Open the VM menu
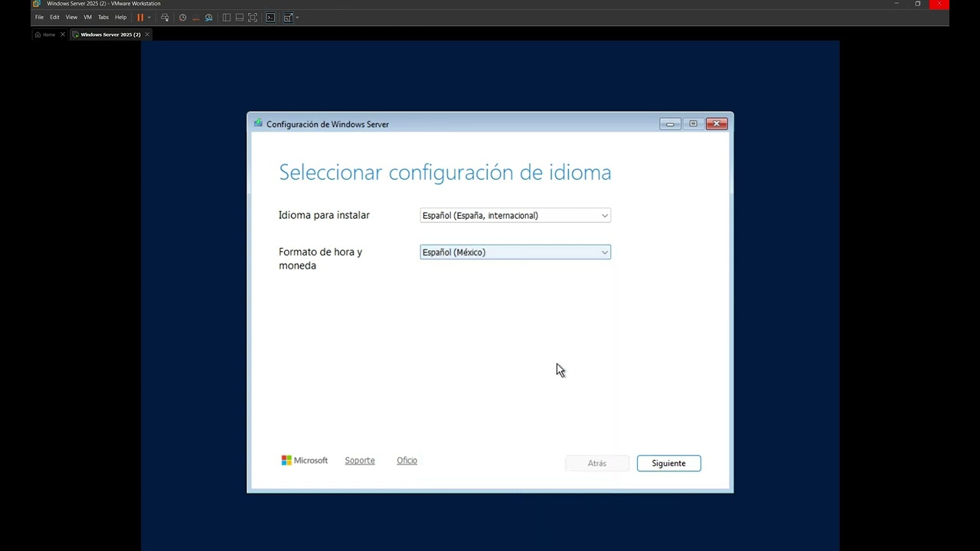Image resolution: width=980 pixels, height=551 pixels. click(87, 17)
